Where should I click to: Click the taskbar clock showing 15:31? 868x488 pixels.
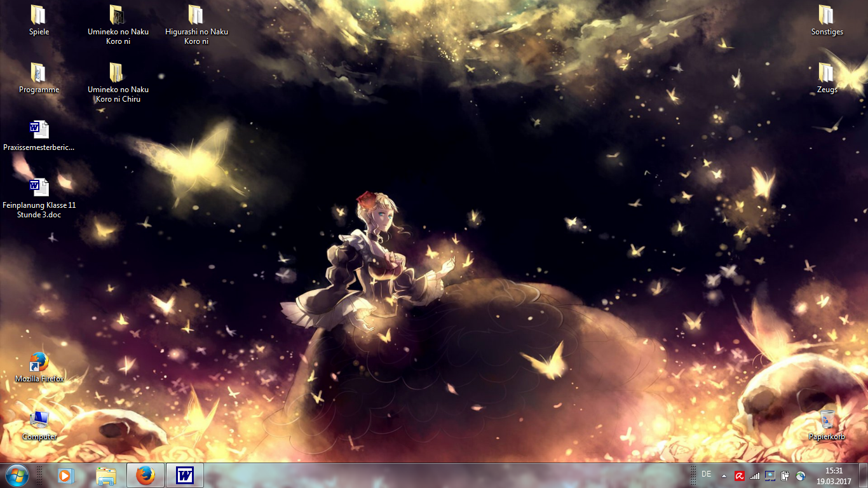(834, 475)
